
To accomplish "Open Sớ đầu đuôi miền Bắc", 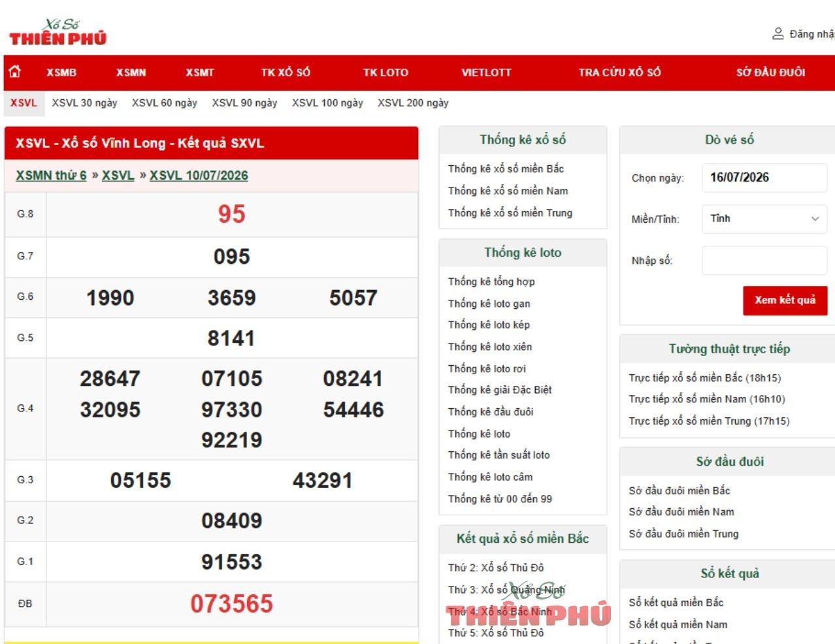I will click(679, 491).
